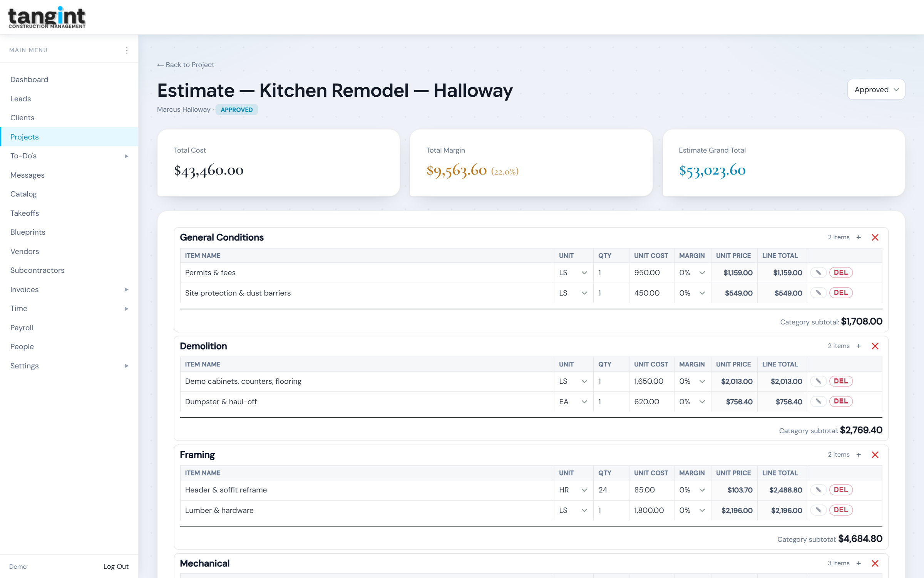Go to Dashboard in the sidebar
Screen dimensions: 924x578
[x=69, y=79]
